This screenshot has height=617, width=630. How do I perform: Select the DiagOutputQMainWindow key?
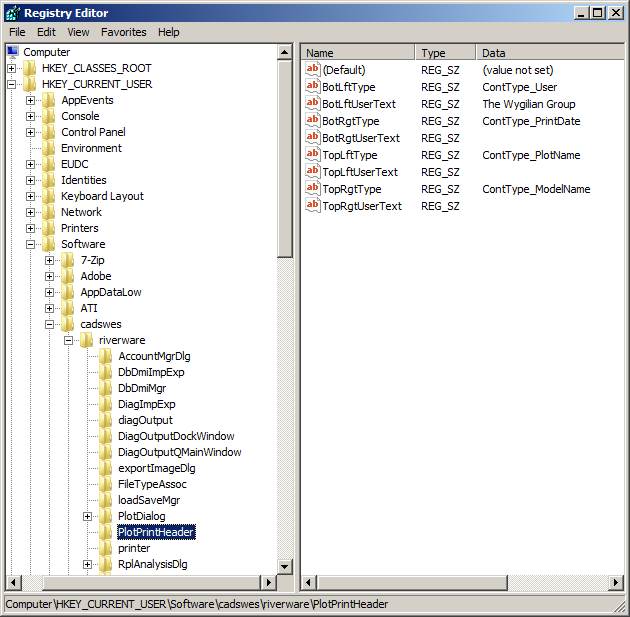coord(179,452)
